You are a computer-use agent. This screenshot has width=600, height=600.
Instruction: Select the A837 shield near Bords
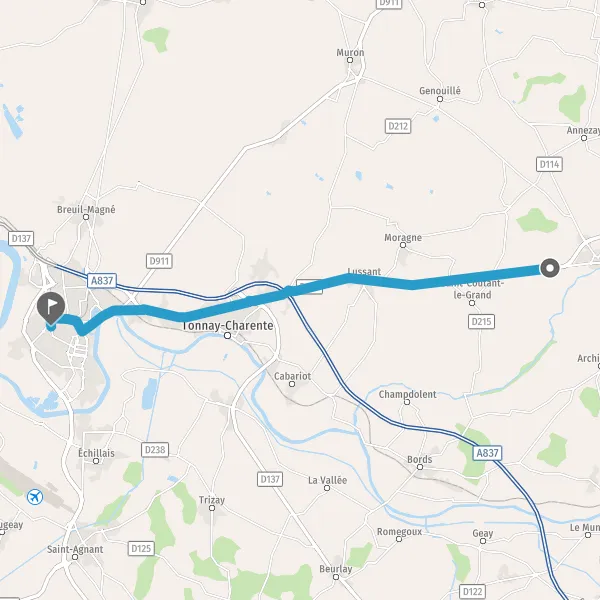pyautogui.click(x=487, y=453)
